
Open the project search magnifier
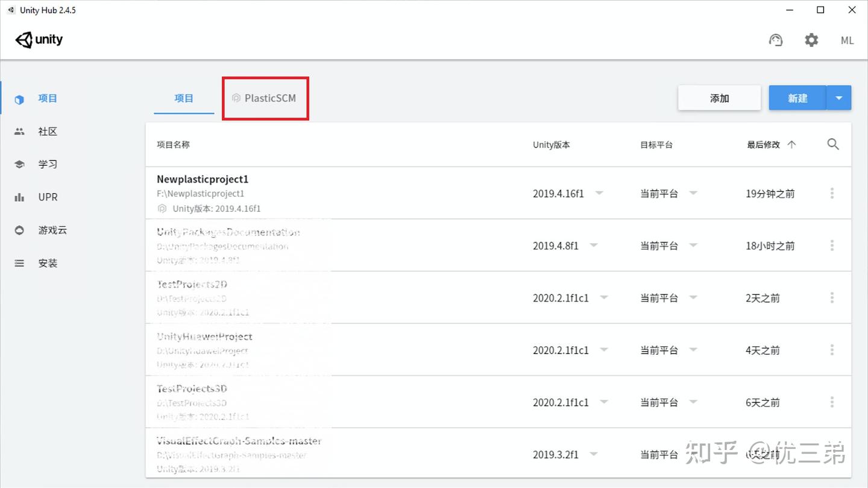pos(833,144)
